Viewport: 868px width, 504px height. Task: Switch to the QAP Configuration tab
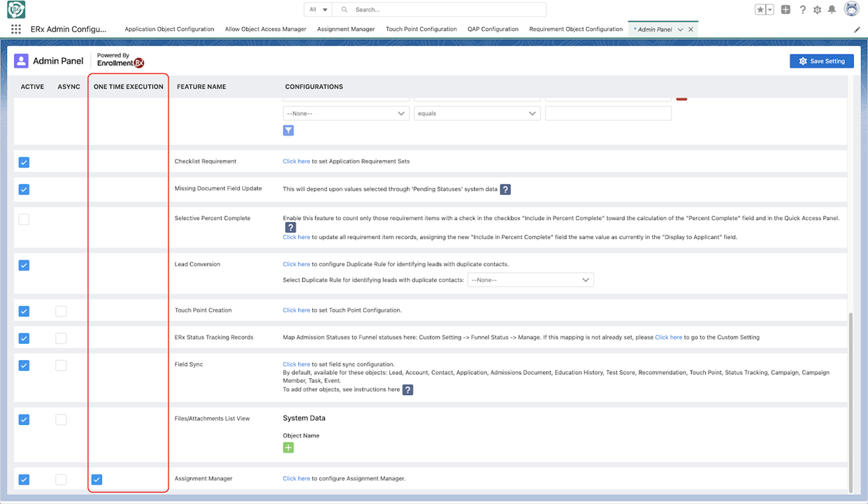493,29
